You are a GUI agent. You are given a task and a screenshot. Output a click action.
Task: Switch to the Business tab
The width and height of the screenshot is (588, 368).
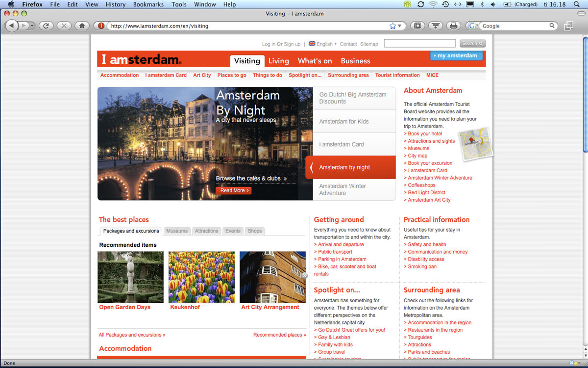click(355, 61)
